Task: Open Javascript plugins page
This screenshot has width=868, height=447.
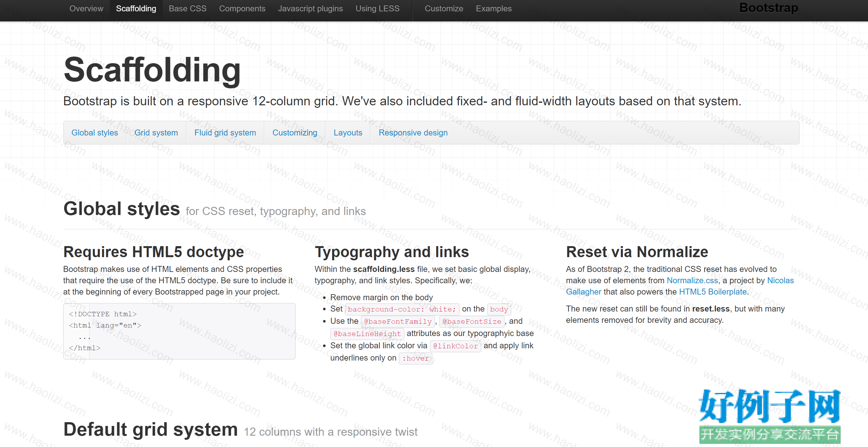Action: coord(310,8)
